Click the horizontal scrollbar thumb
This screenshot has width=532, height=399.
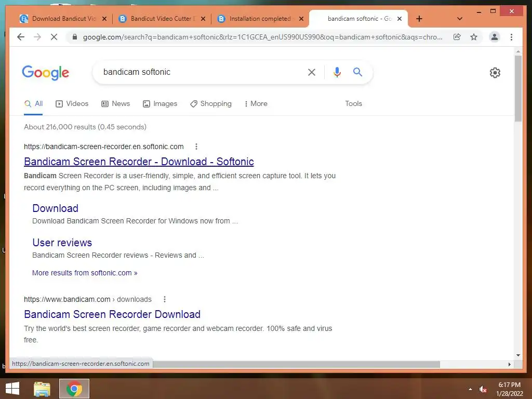click(296, 364)
